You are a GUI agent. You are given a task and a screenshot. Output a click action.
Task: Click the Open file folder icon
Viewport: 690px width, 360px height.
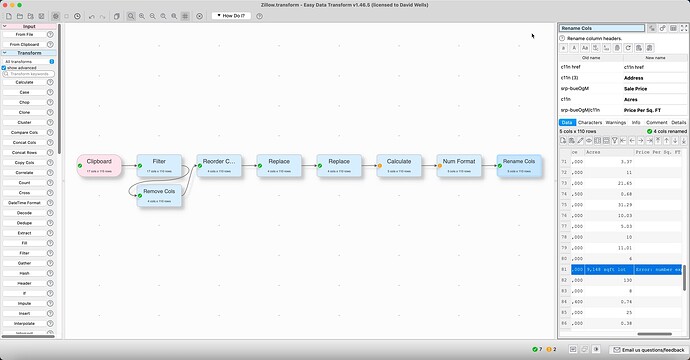(20, 16)
